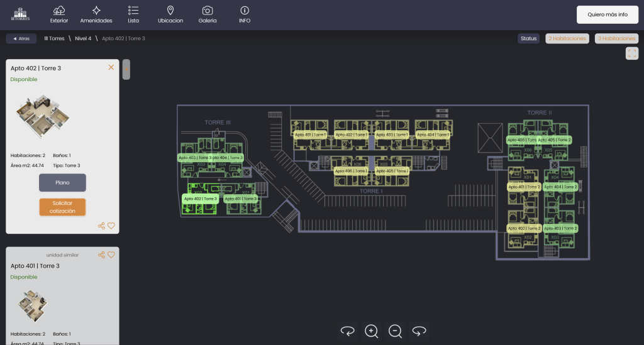Screen dimensions: 644x345
Task: Toggle the 2 Habitaciones filter
Action: pyautogui.click(x=567, y=38)
